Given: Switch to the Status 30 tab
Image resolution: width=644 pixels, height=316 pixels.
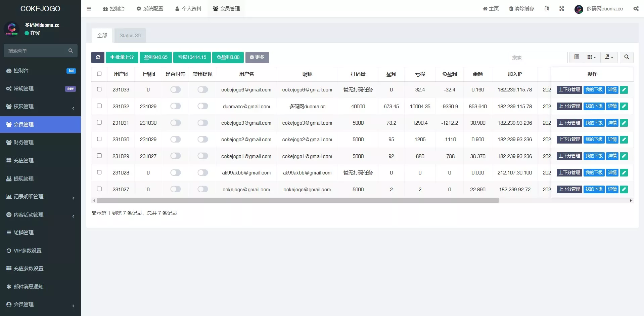Looking at the screenshot, I should [x=130, y=35].
